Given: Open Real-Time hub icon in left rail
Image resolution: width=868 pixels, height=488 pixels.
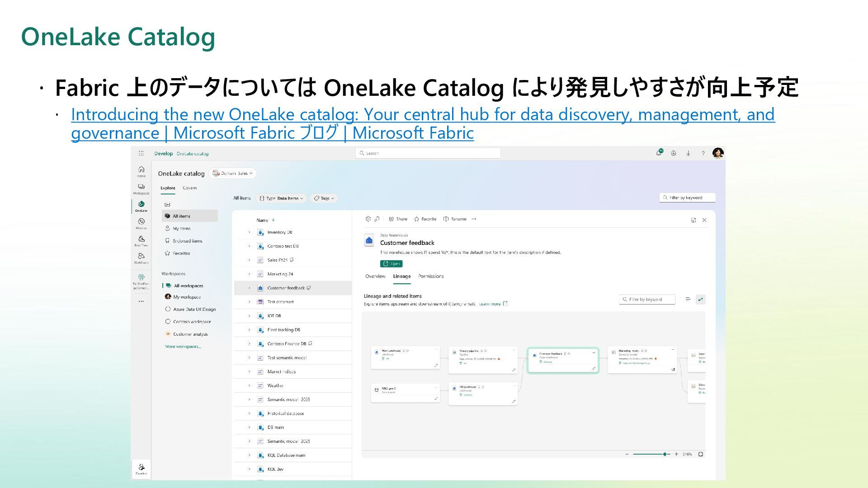Looking at the screenshot, I should tap(141, 241).
